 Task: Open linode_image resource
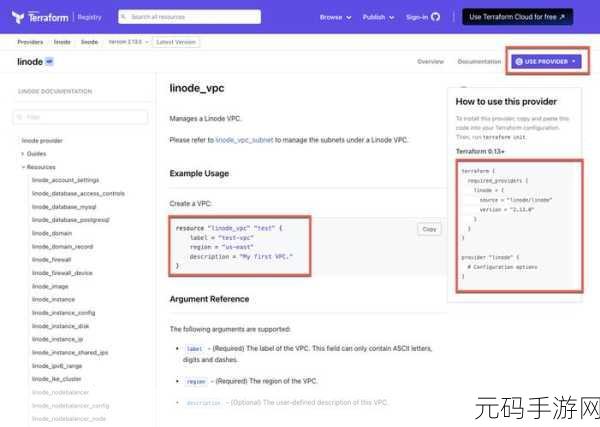[50, 286]
